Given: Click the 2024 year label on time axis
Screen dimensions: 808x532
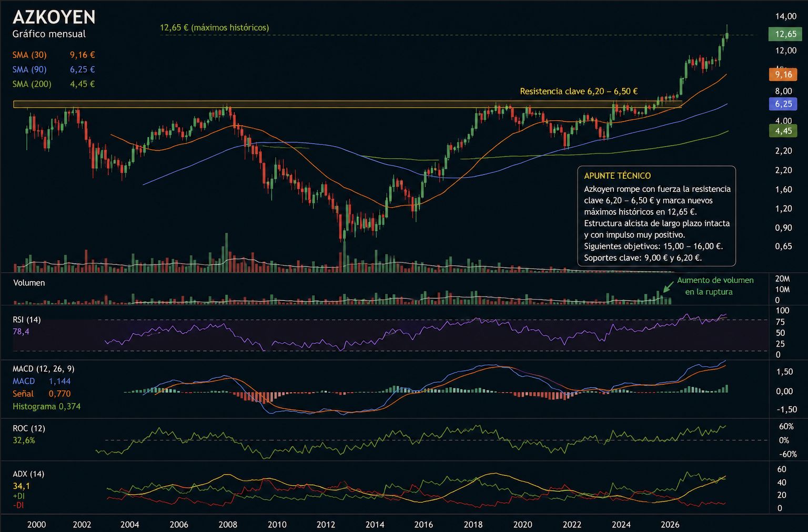Looking at the screenshot, I should pyautogui.click(x=621, y=525).
